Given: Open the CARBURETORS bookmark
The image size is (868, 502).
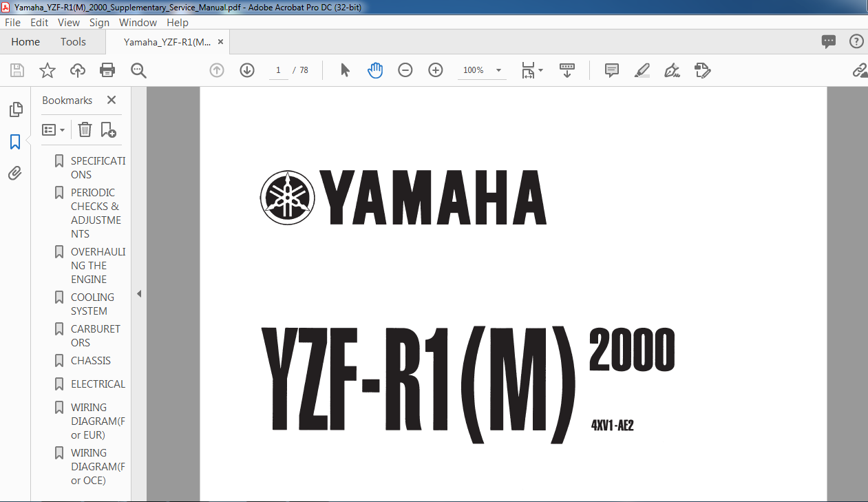Looking at the screenshot, I should (95, 335).
